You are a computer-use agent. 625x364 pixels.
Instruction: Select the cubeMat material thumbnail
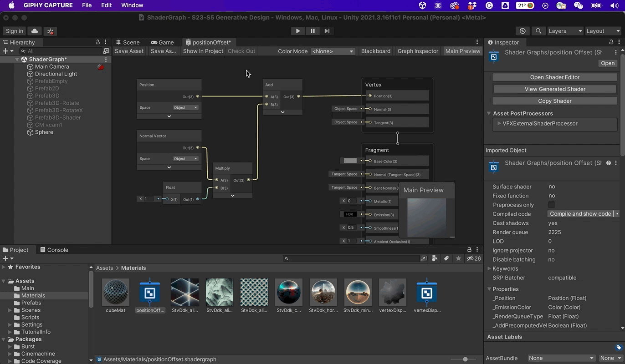tap(116, 292)
